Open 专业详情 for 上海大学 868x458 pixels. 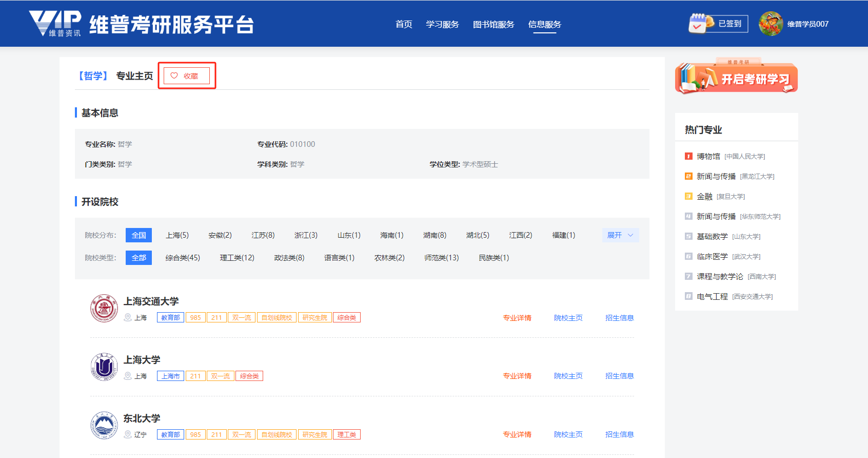(517, 376)
